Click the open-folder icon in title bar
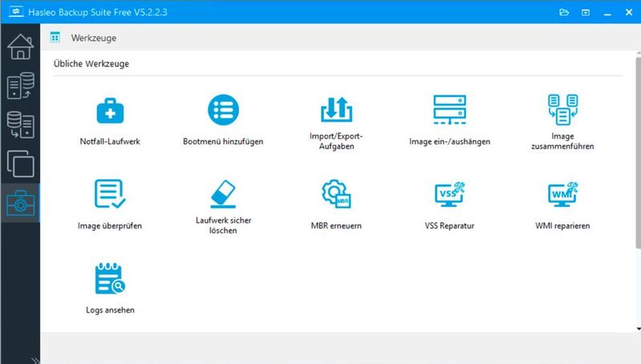This screenshot has height=364, width=641. [x=564, y=12]
